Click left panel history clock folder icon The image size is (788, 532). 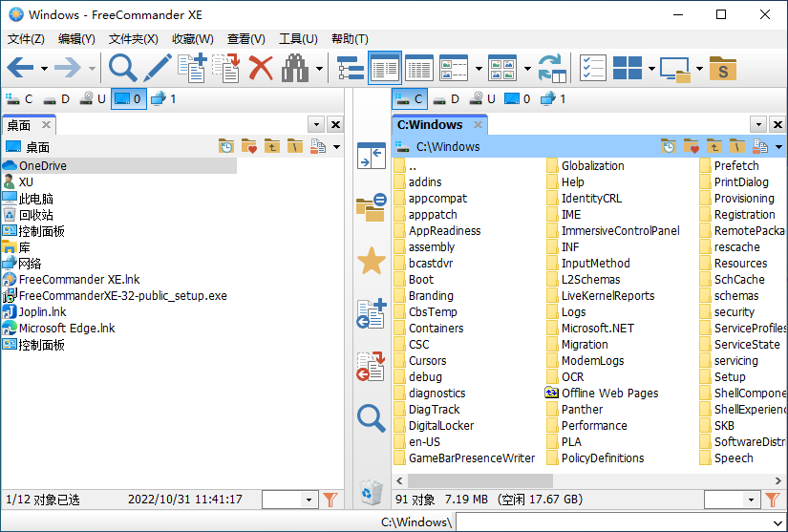[x=226, y=146]
